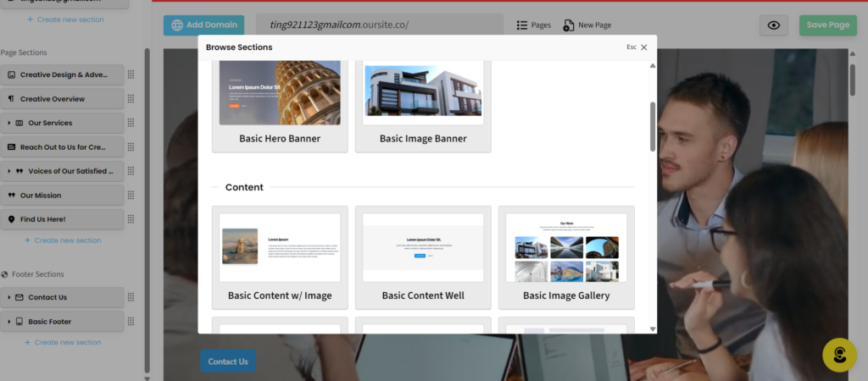Click Save Page button
This screenshot has height=381, width=868.
(827, 25)
